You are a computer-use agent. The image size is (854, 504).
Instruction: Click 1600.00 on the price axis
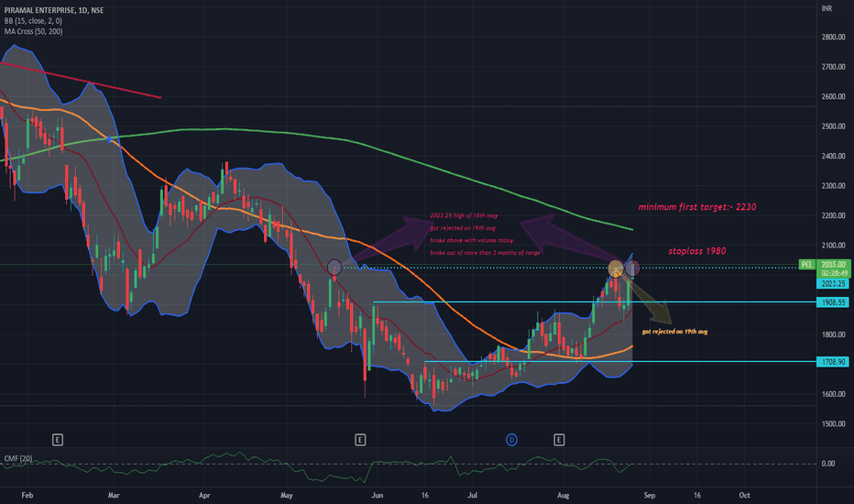pos(833,394)
